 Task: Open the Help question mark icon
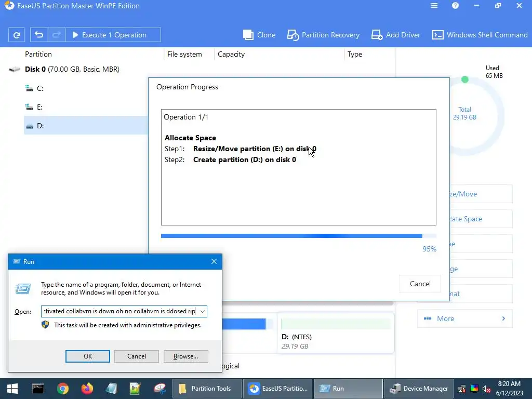(455, 6)
